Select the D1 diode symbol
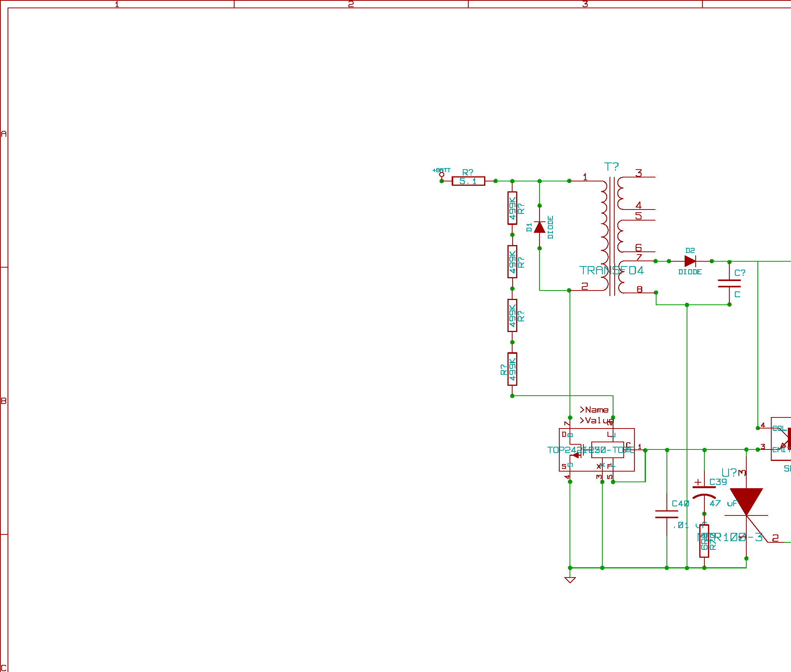 pos(539,228)
